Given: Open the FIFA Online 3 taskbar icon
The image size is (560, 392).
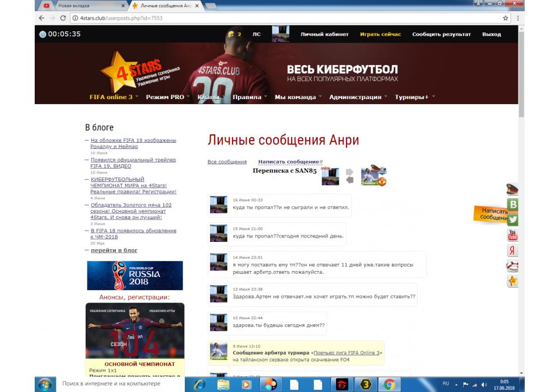Looking at the screenshot, I should pos(366,385).
